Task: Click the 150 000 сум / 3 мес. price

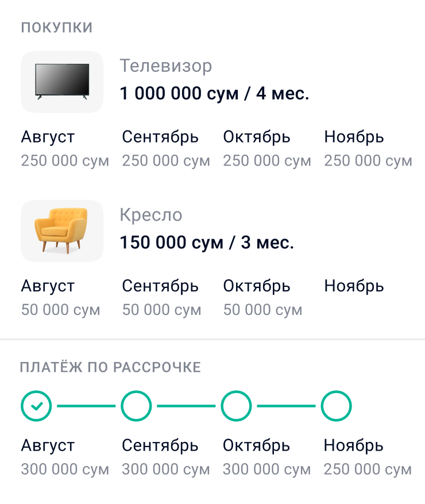Action: 207,243
